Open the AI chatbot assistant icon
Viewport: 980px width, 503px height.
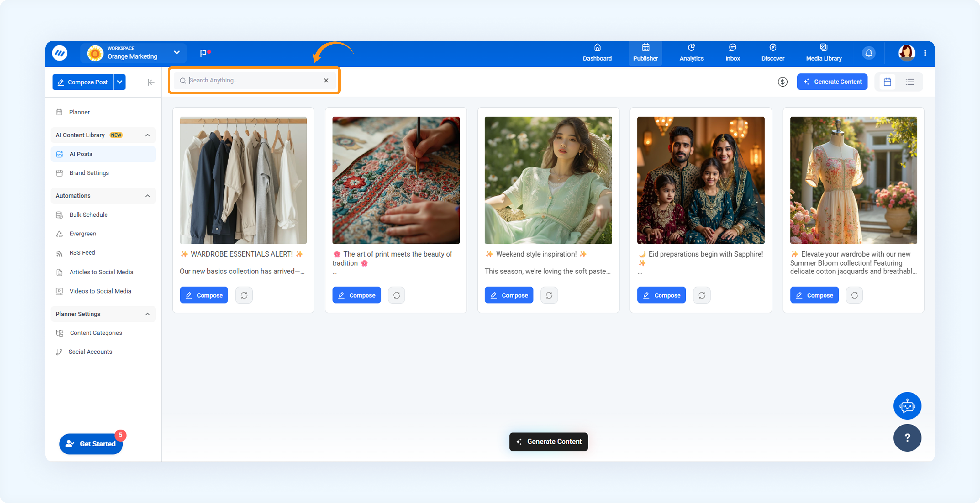[907, 406]
